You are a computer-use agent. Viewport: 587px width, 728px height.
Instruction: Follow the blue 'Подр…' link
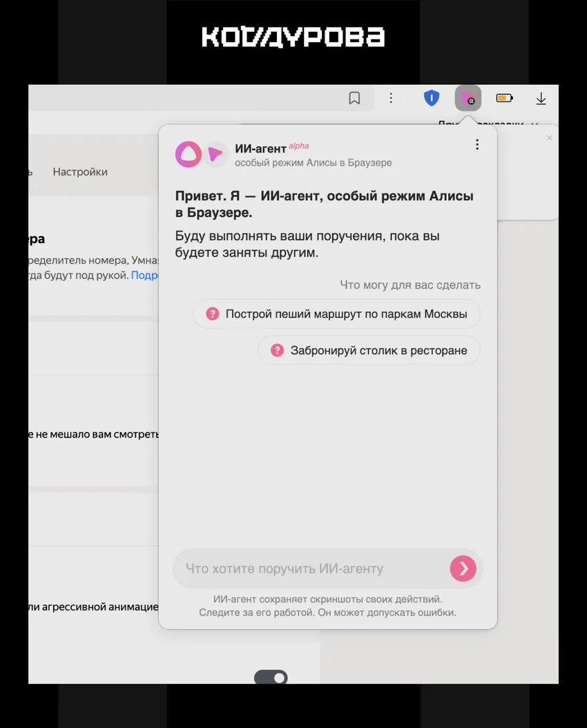145,275
